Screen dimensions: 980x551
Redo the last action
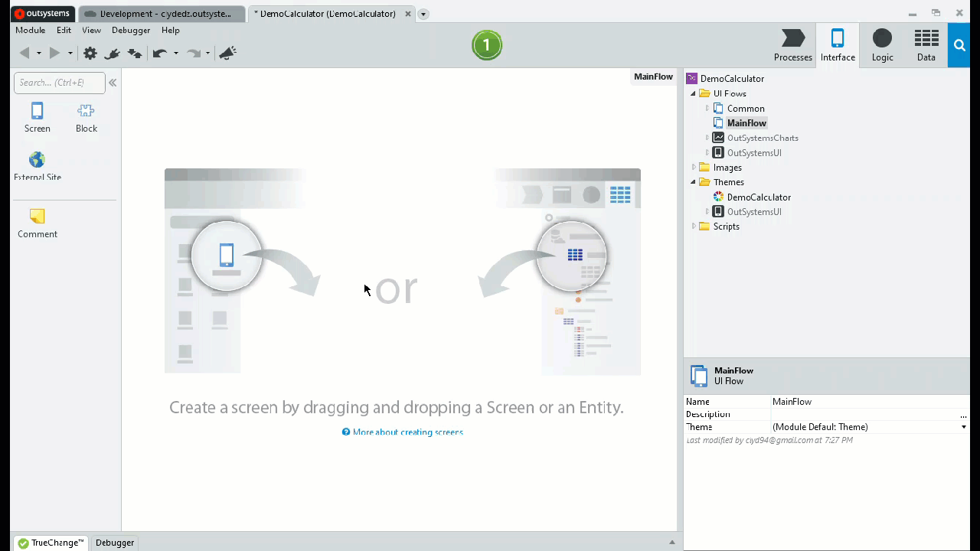[194, 53]
